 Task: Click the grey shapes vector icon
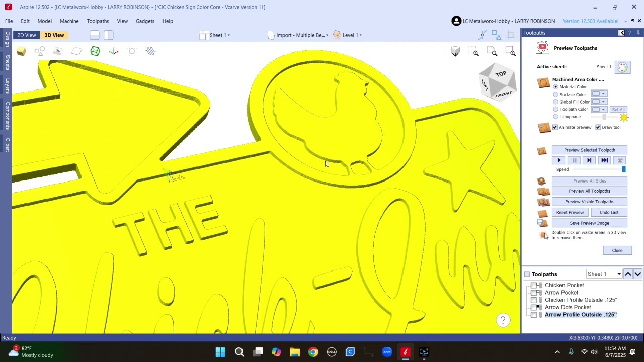point(40,51)
